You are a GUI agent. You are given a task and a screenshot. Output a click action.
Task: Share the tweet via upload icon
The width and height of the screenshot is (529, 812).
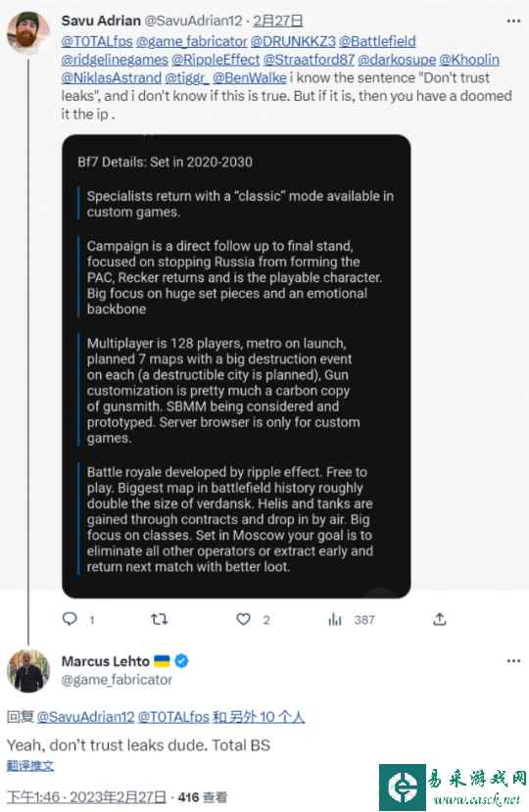point(440,619)
